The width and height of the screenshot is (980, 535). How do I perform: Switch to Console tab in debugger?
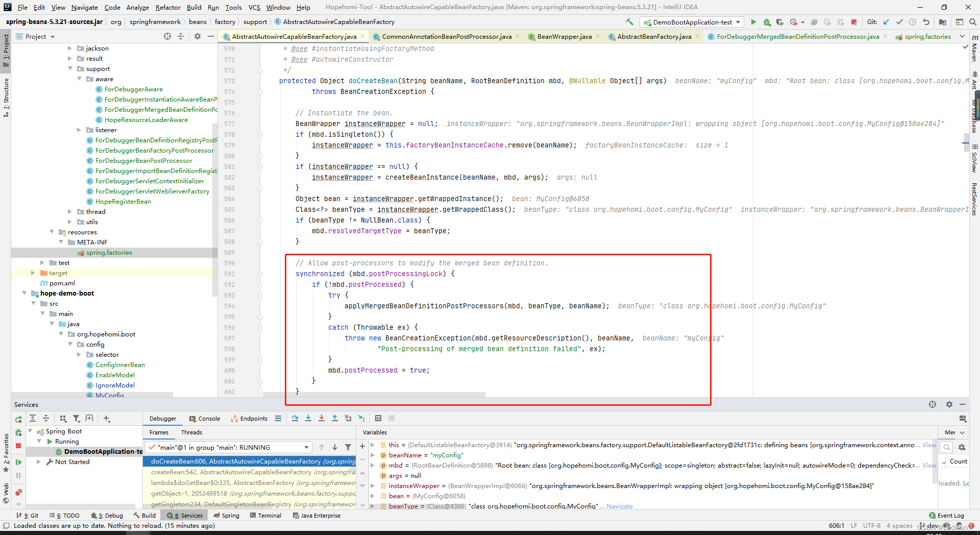click(x=205, y=419)
